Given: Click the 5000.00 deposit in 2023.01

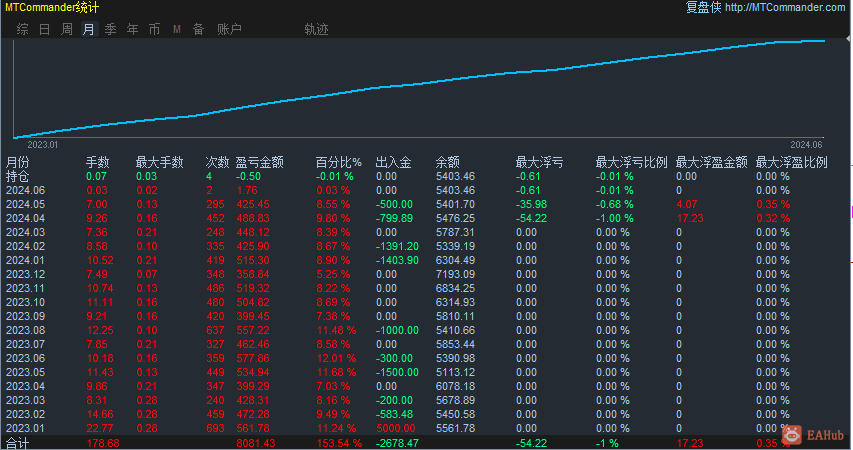Looking at the screenshot, I should [x=395, y=428].
